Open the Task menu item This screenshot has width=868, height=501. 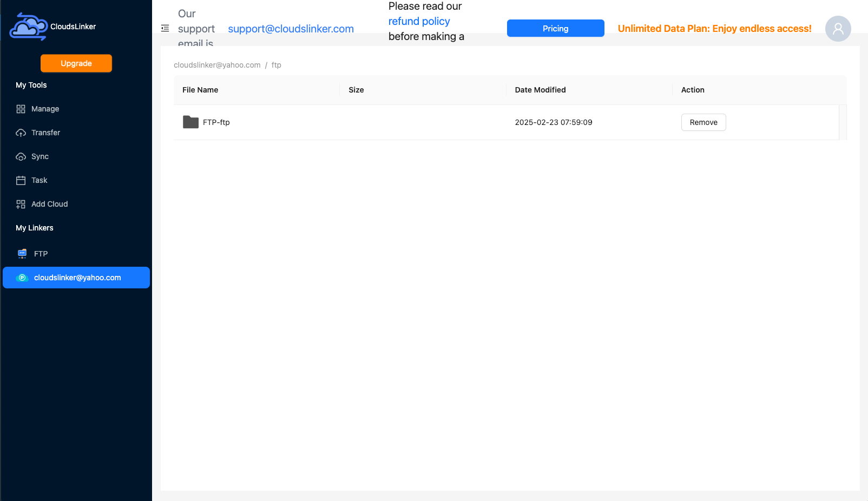pyautogui.click(x=76, y=180)
